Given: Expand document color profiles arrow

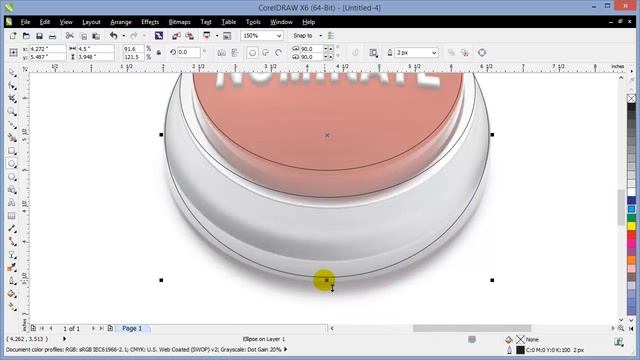Looking at the screenshot, I should coord(286,349).
